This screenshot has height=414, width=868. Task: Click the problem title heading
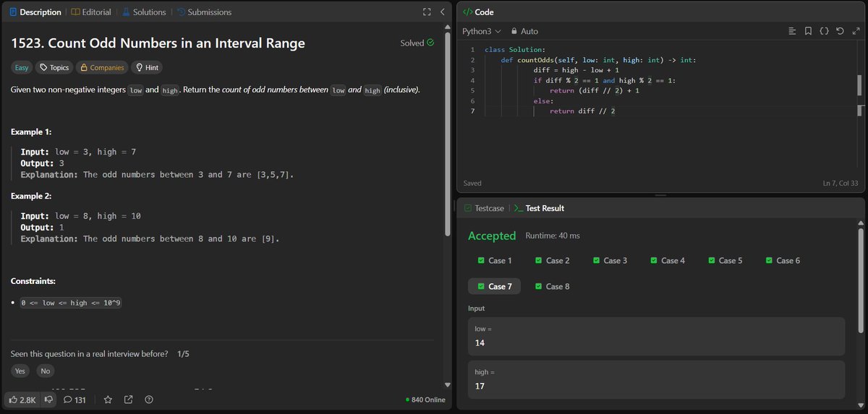click(158, 43)
